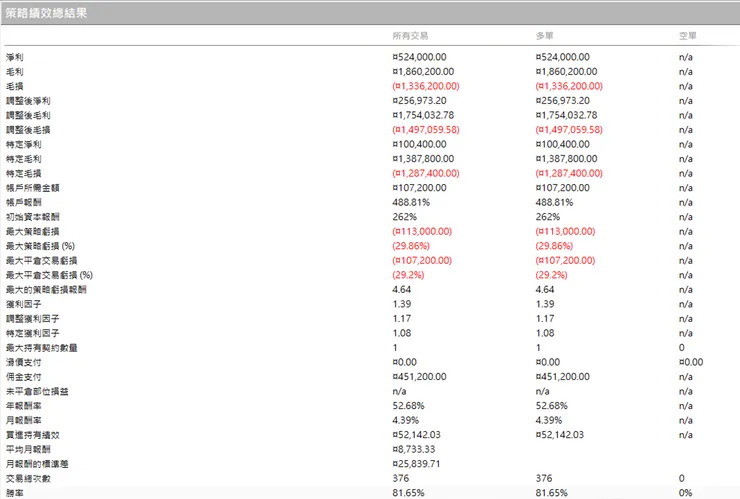The height and width of the screenshot is (499, 740).
Task: Click the 初始資本報酬 row label
Action: [x=33, y=217]
